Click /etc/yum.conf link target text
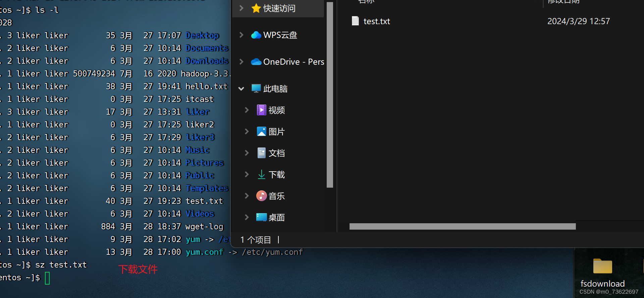The image size is (644, 298). click(272, 252)
